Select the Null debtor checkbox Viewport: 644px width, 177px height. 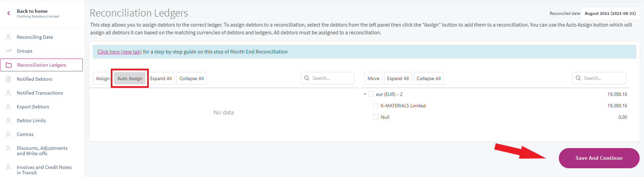pos(376,117)
